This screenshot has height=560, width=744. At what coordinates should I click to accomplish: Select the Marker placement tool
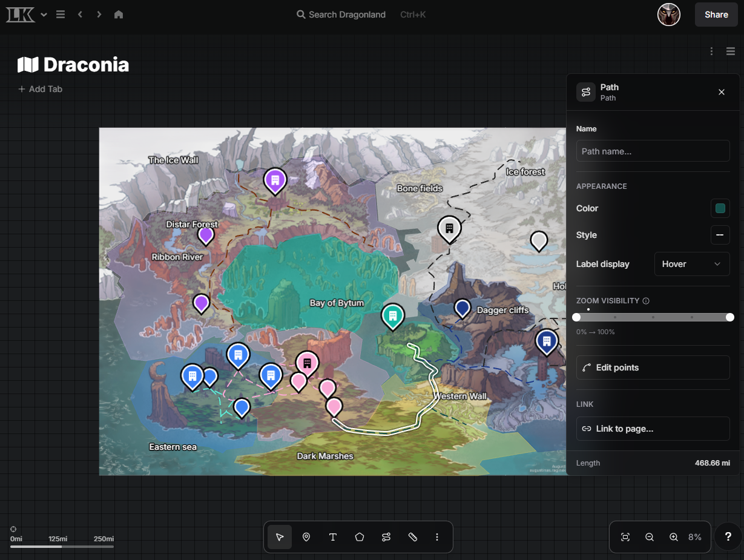pos(306,537)
